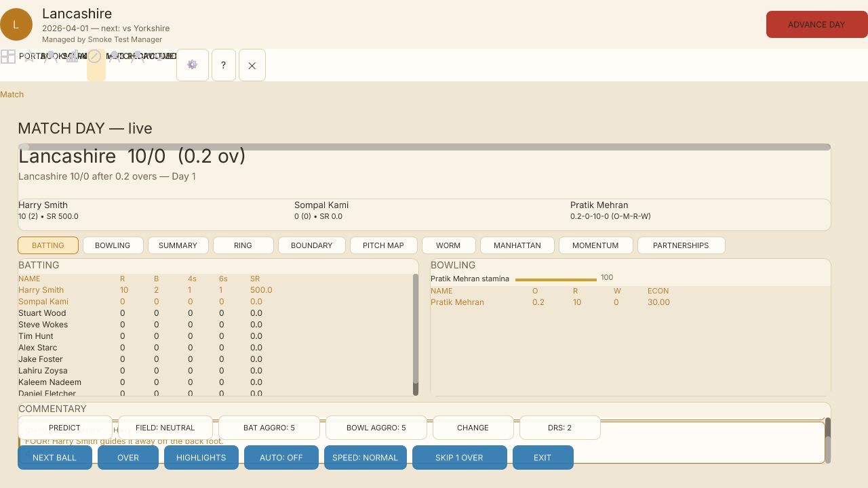Click the Lancashire 'L' team avatar
Viewport: 868px width, 488px height.
[16, 24]
